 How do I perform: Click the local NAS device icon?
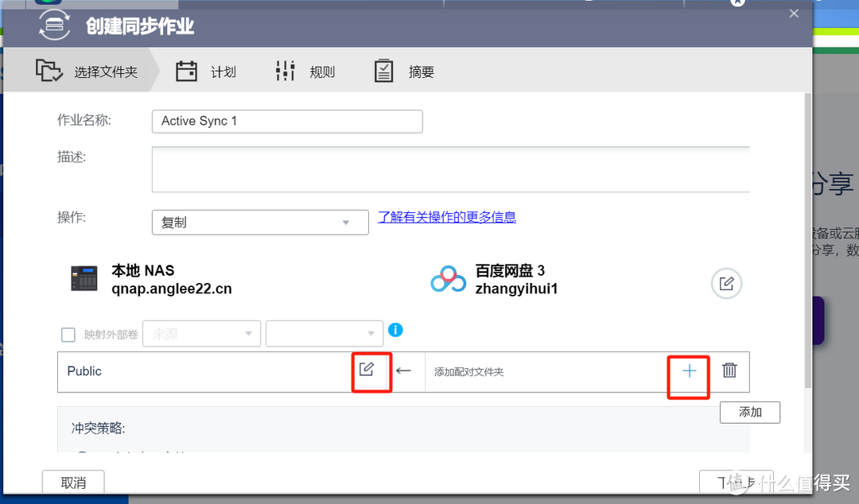click(85, 278)
